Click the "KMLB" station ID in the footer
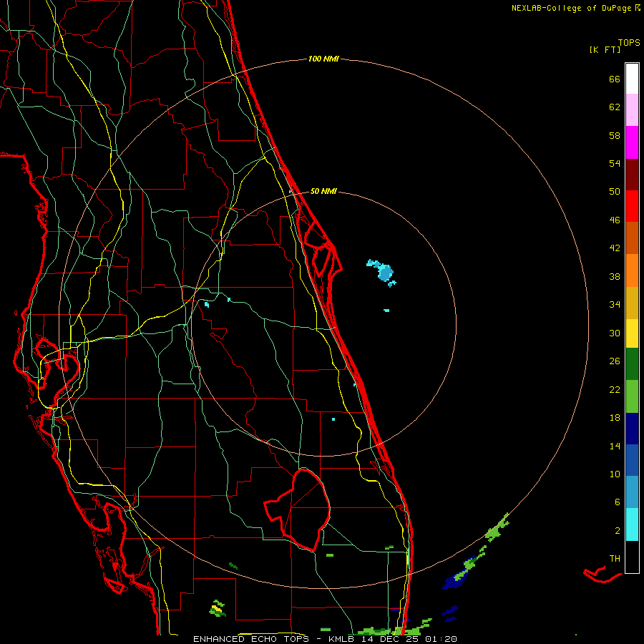This screenshot has width=644, height=644. point(341,639)
